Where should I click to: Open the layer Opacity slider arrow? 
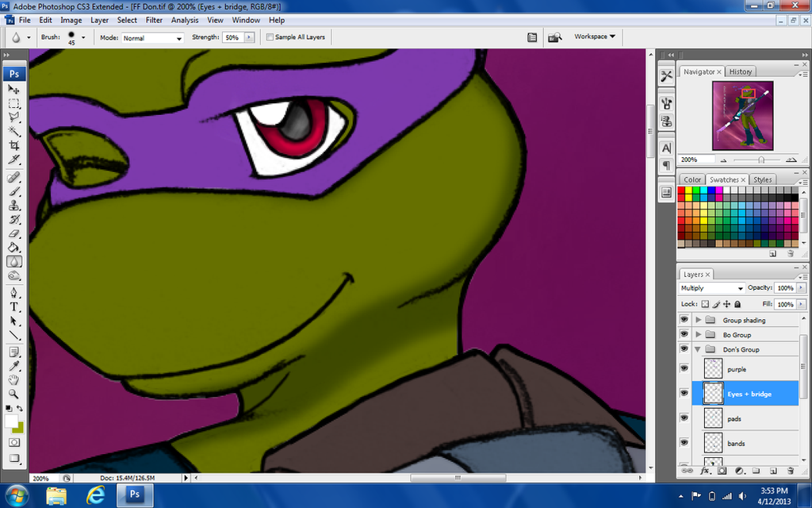801,287
